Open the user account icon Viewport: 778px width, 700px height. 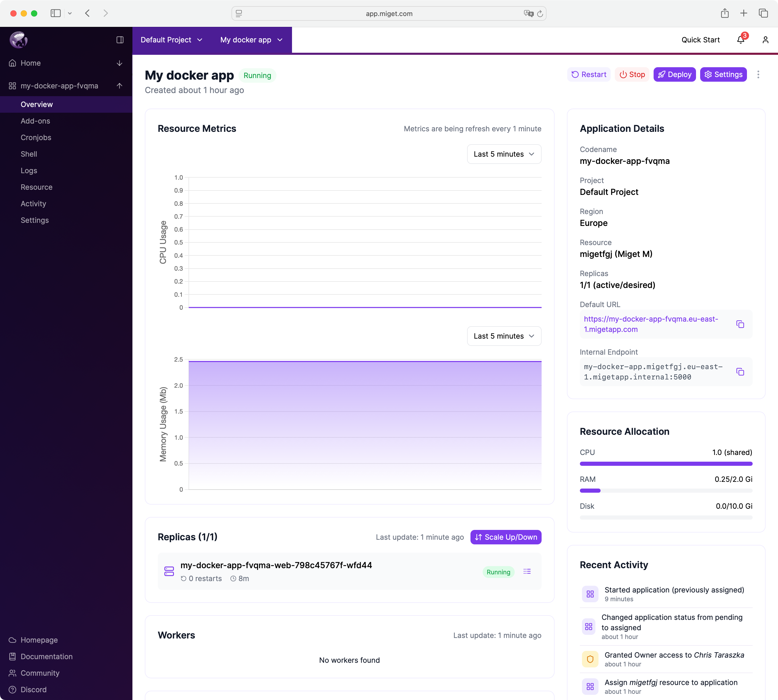tap(765, 40)
